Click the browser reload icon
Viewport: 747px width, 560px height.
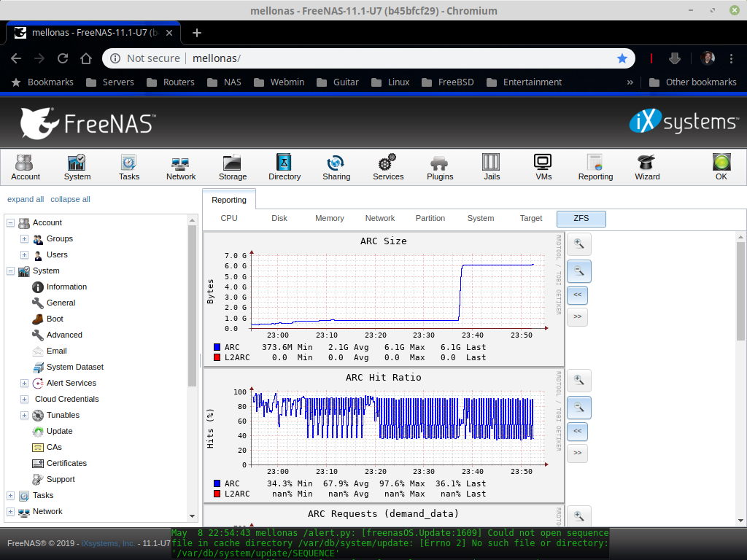[x=63, y=58]
